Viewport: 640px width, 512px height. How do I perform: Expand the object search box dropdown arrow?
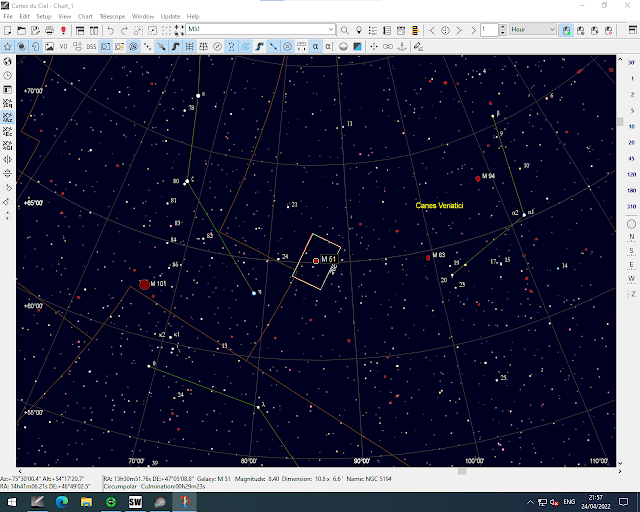click(x=331, y=29)
